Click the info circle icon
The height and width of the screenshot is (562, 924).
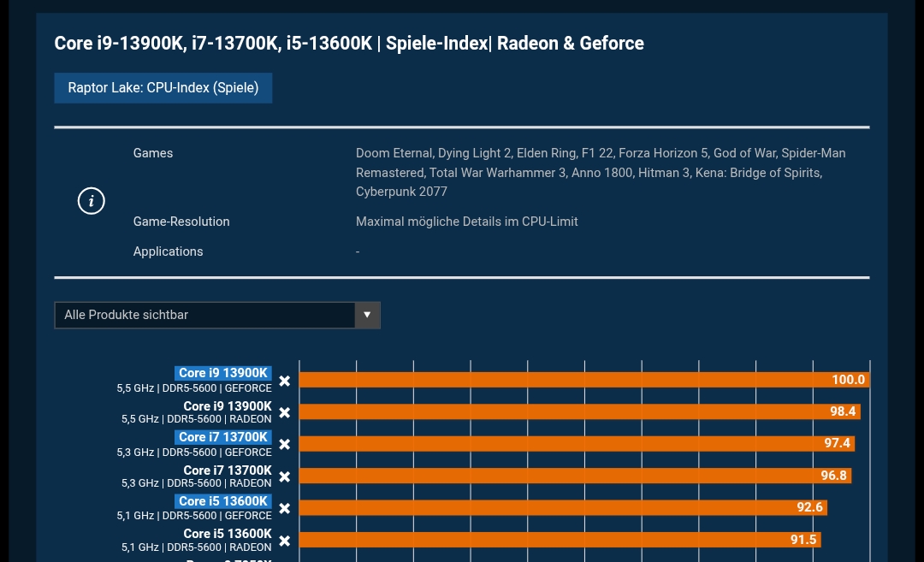[92, 201]
